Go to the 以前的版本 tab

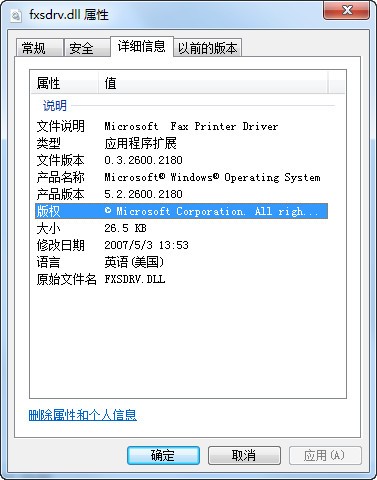pos(207,48)
